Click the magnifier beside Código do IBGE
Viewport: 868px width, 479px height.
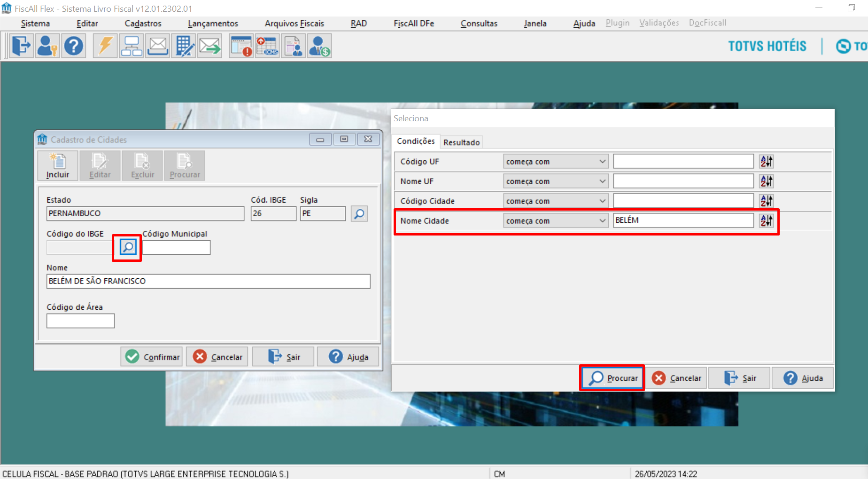(128, 247)
